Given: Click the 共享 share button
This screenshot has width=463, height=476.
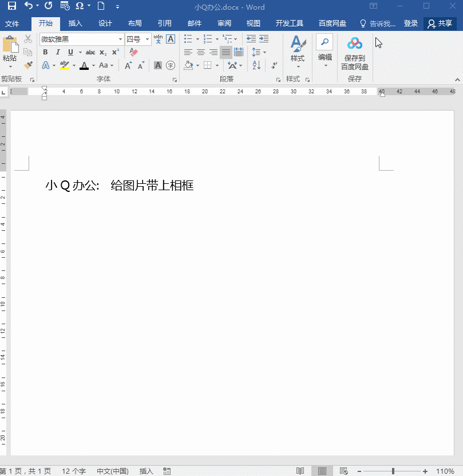Looking at the screenshot, I should [x=440, y=23].
